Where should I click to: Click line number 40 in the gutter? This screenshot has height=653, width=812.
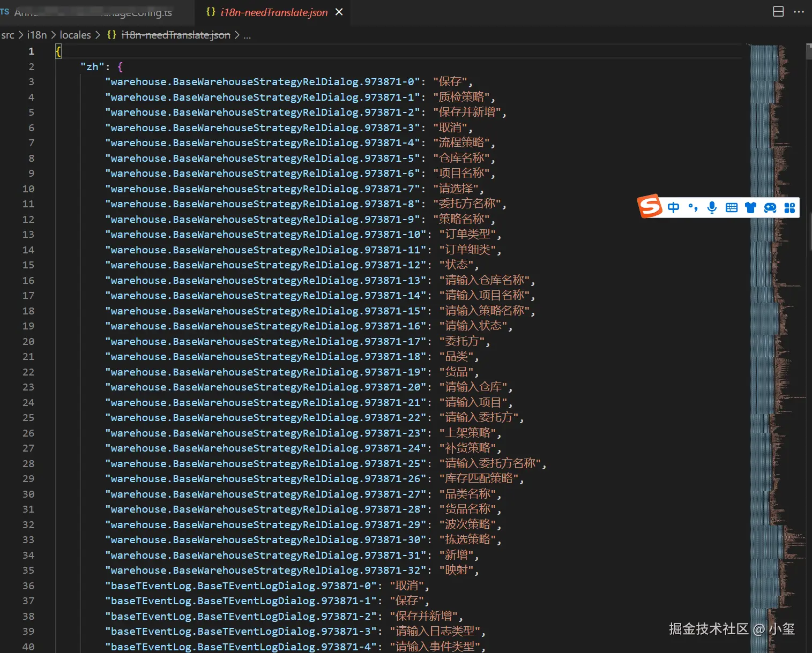coord(28,647)
